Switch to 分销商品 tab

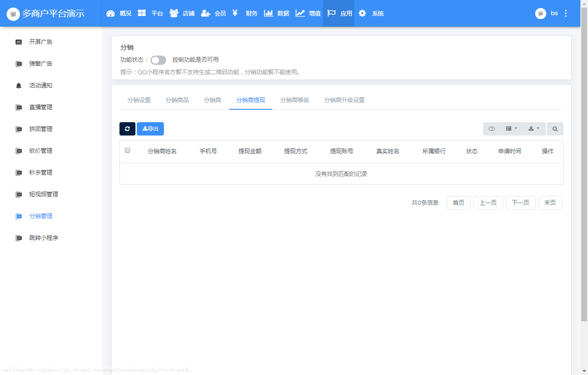pos(177,100)
